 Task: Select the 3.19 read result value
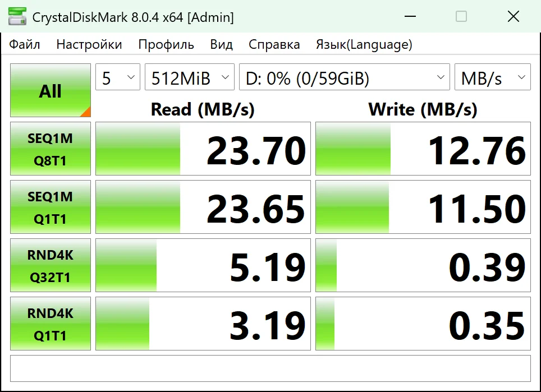point(203,324)
